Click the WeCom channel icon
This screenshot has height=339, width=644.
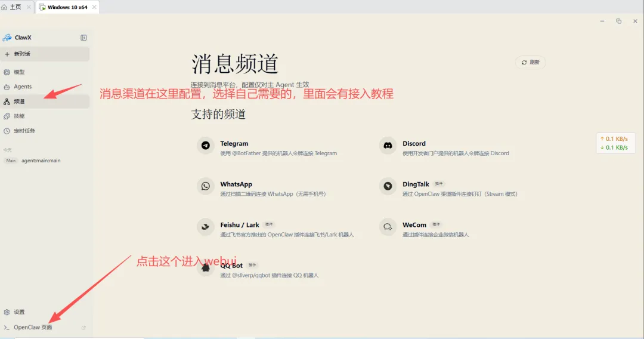point(388,227)
